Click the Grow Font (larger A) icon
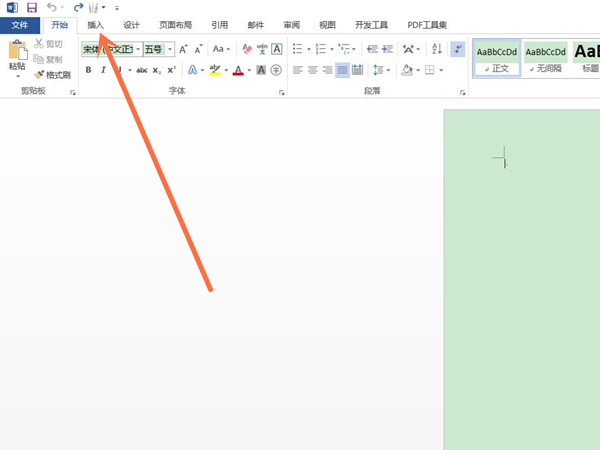This screenshot has width=600, height=450. click(183, 49)
